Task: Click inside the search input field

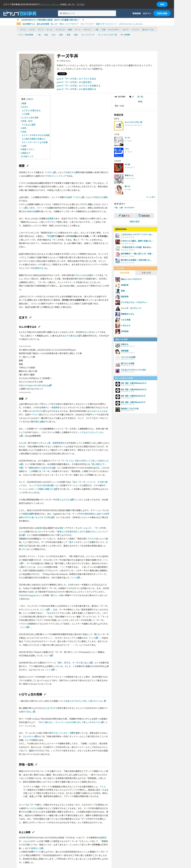Action: 87,13
